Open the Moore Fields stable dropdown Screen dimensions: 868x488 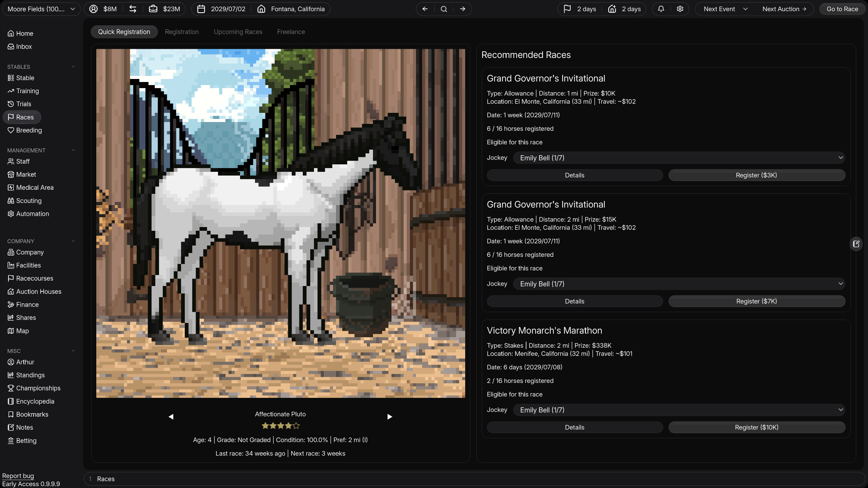coord(41,9)
